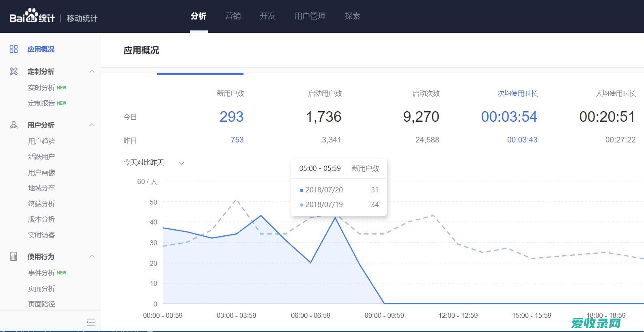644x332 pixels.
Task: Click today's session duration 00:03:54
Action: pyautogui.click(x=509, y=117)
